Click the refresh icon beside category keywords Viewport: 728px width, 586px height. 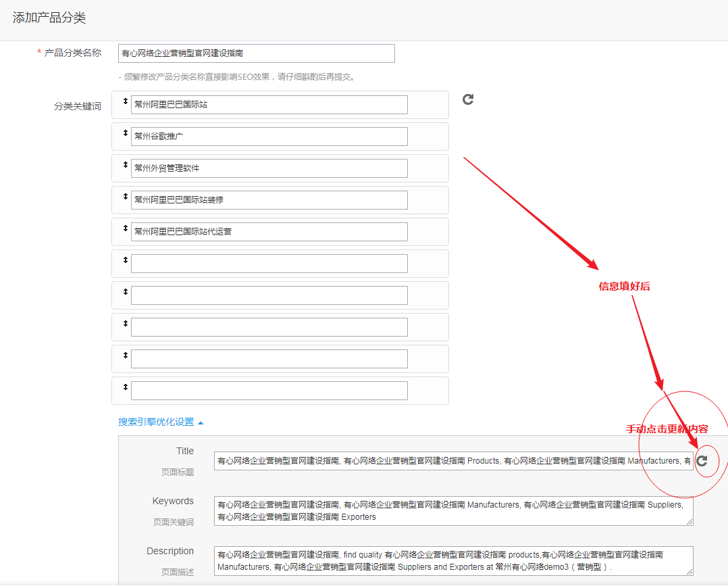[x=468, y=99]
